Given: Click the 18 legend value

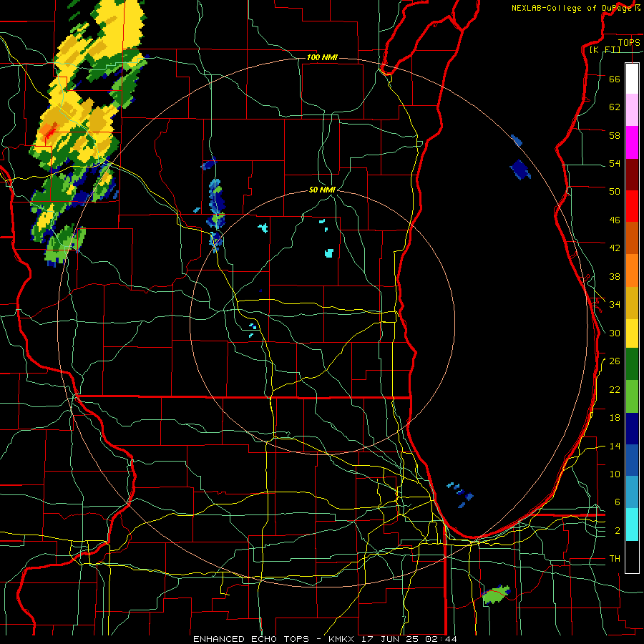Looking at the screenshot, I should [615, 418].
